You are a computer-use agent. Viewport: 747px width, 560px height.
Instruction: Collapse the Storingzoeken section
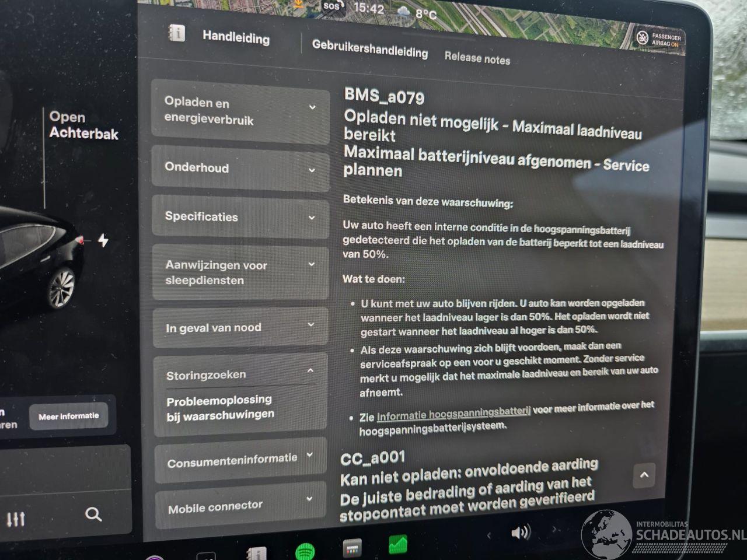click(240, 373)
